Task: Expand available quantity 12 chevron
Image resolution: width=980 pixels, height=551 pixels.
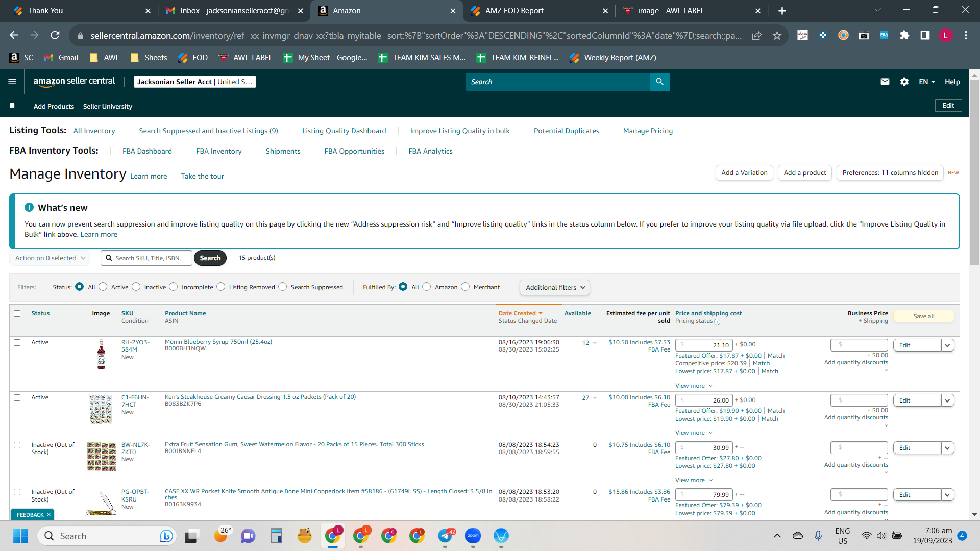Action: tap(595, 343)
